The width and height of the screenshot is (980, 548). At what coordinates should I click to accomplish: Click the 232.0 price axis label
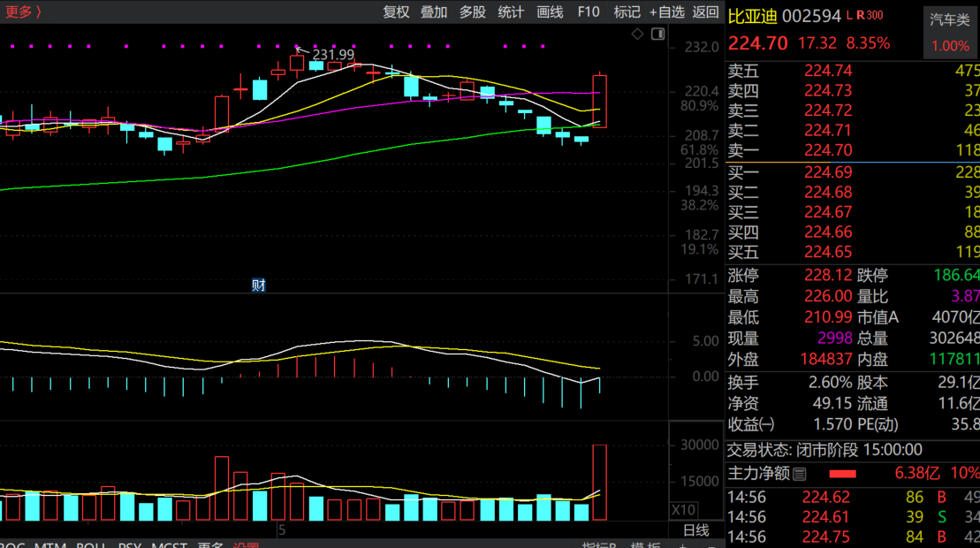click(x=702, y=48)
